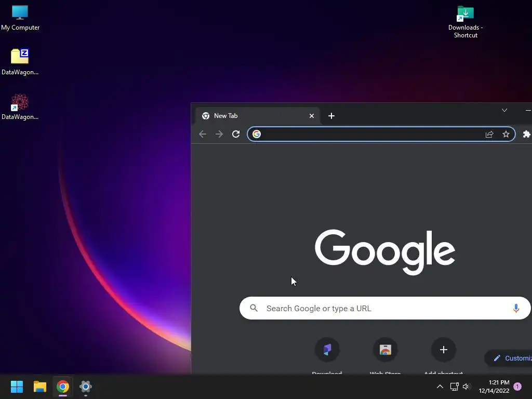The width and height of the screenshot is (532, 399).
Task: Open the Web Store shortcut tile
Action: coord(385,354)
